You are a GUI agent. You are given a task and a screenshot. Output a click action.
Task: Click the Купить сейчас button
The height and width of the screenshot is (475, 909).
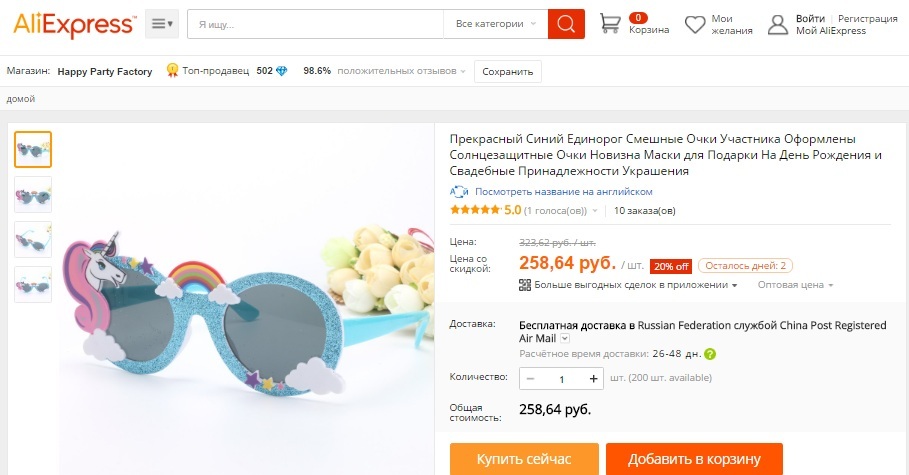click(524, 459)
